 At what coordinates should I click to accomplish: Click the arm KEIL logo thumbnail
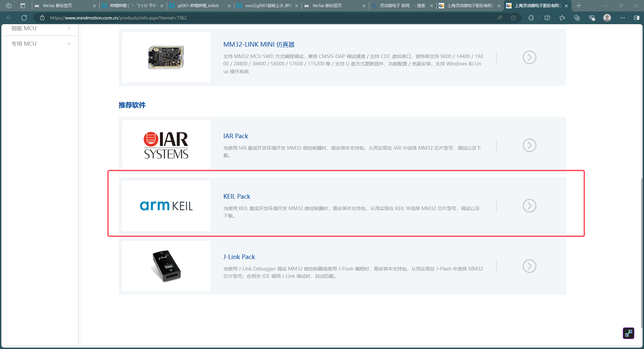pyautogui.click(x=166, y=206)
